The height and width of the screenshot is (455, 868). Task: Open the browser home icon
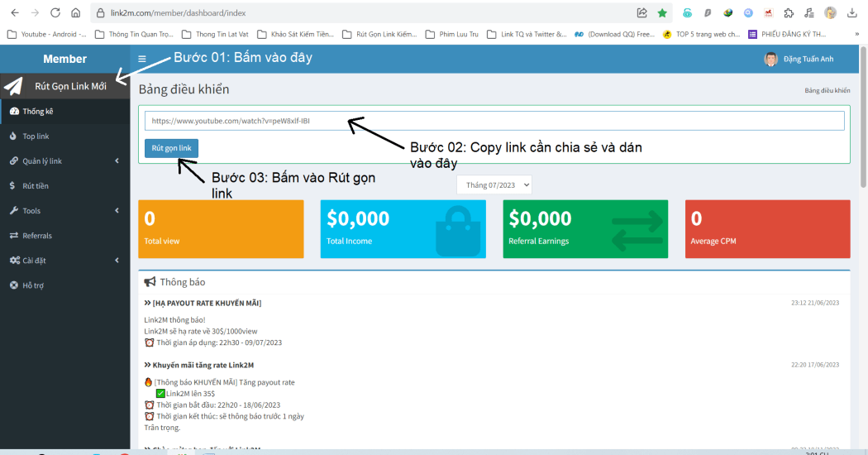pos(76,12)
